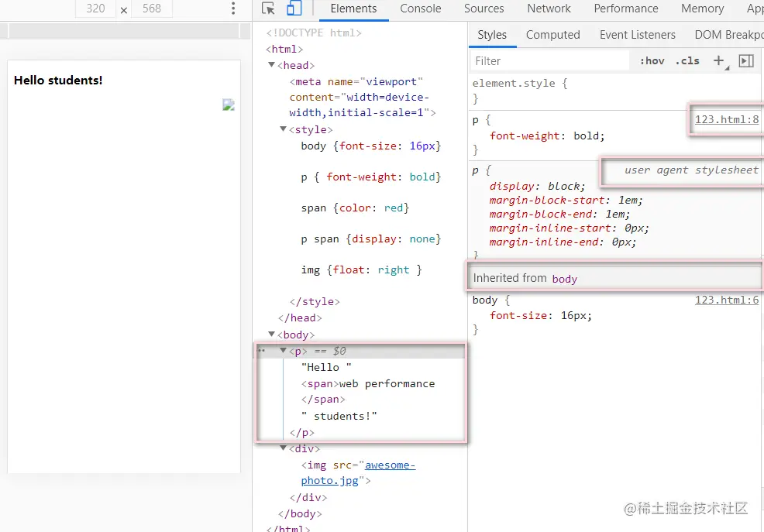Screen dimensions: 764x532
Task: Collapse the selected p element node
Action: click(283, 351)
